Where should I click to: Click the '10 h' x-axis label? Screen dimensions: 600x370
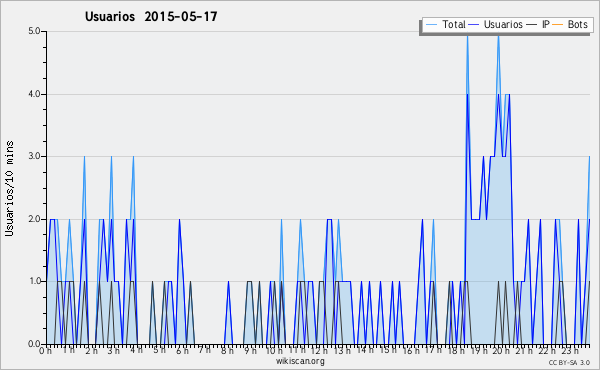click(x=274, y=351)
